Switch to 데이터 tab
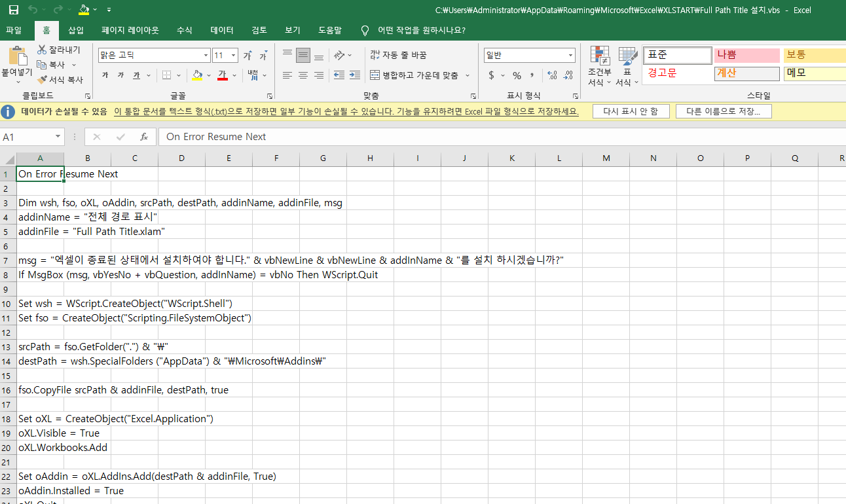 point(222,30)
